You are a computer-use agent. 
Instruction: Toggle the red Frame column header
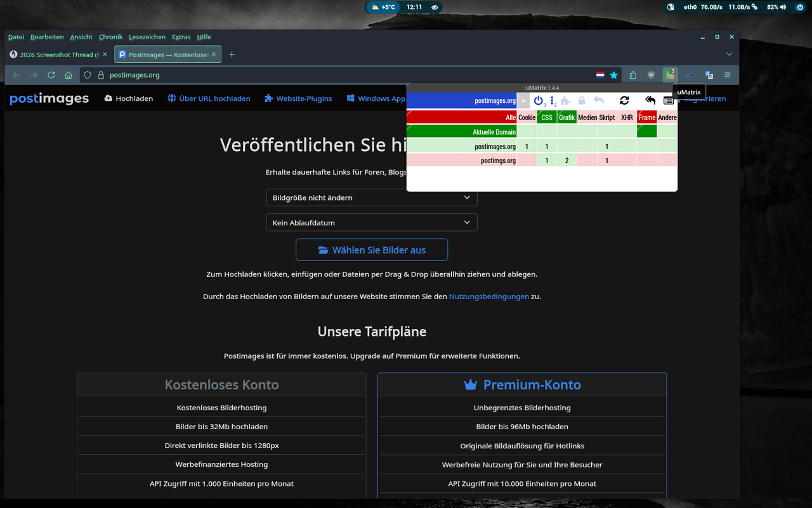pyautogui.click(x=647, y=117)
